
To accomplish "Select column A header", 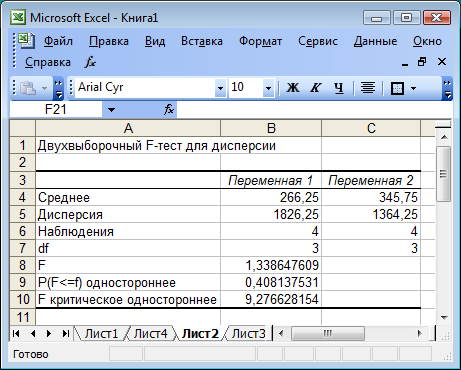I will [x=128, y=128].
